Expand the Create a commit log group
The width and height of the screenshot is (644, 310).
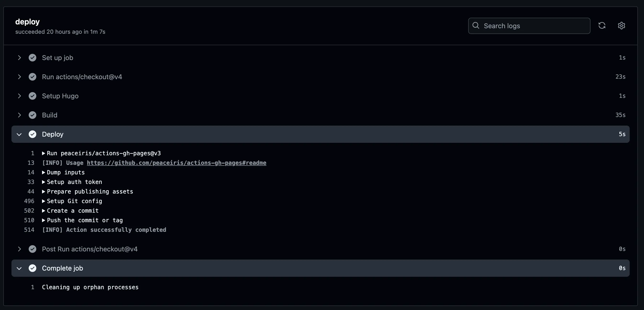[x=43, y=210]
